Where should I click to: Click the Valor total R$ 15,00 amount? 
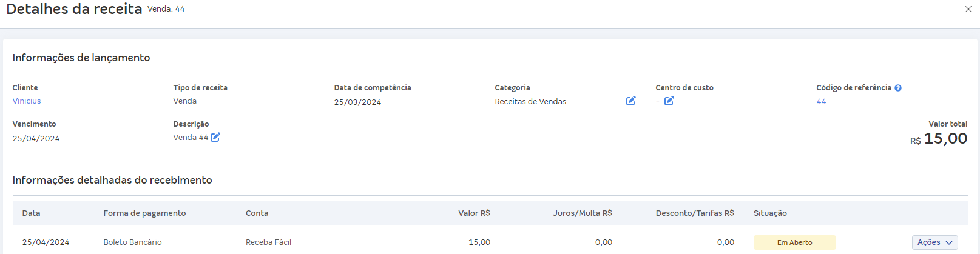(x=945, y=139)
